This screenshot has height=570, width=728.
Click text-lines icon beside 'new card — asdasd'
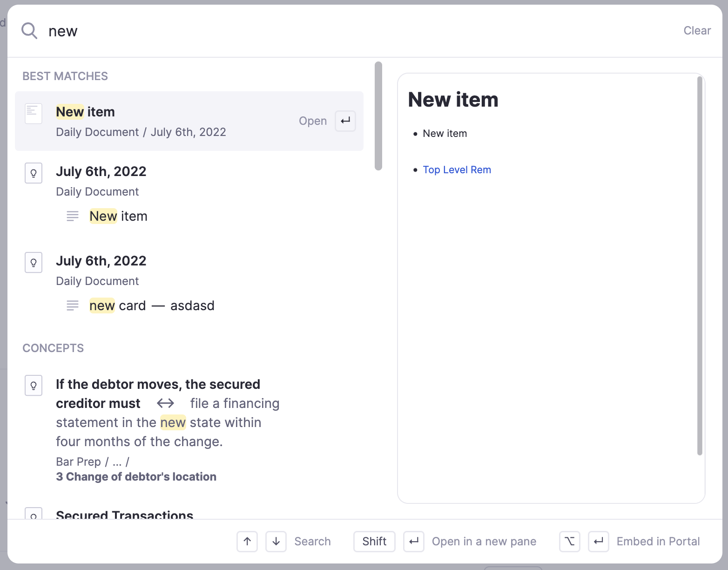tap(73, 305)
